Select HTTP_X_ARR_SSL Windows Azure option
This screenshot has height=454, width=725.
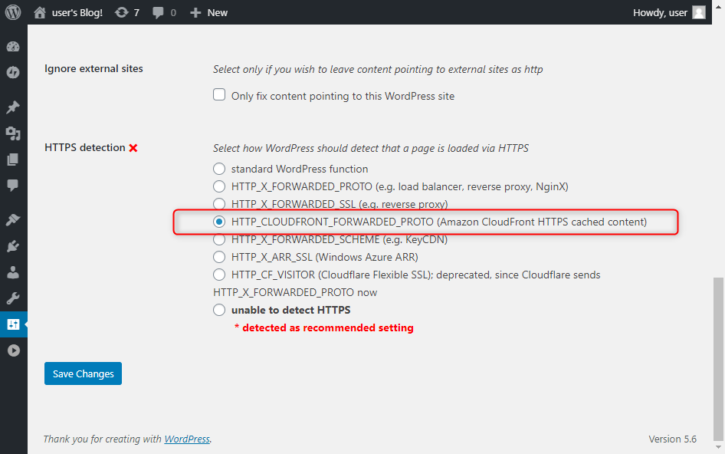(219, 257)
